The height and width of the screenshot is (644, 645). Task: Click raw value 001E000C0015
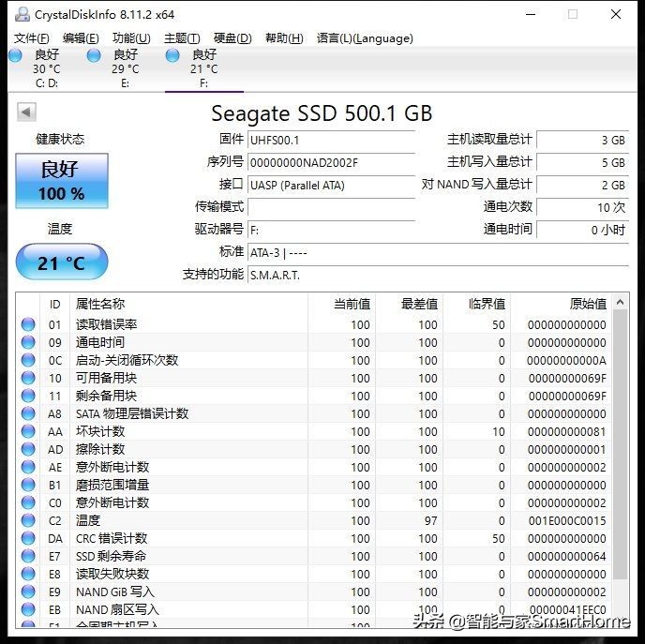[x=567, y=520]
